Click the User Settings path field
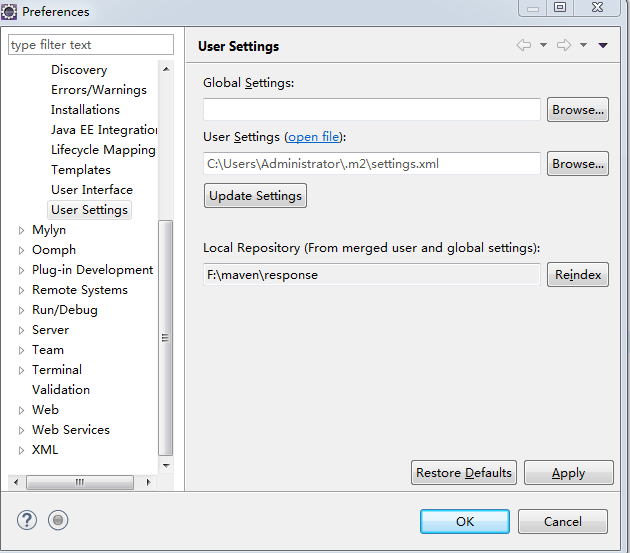This screenshot has height=553, width=630. 372,164
